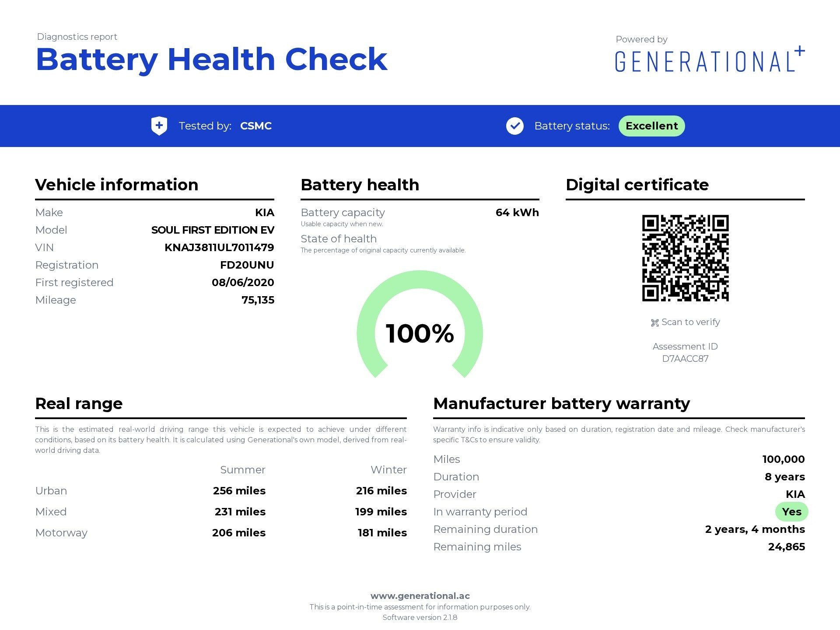Click the green Yes warranty badge
This screenshot has width=840, height=630.
791,511
